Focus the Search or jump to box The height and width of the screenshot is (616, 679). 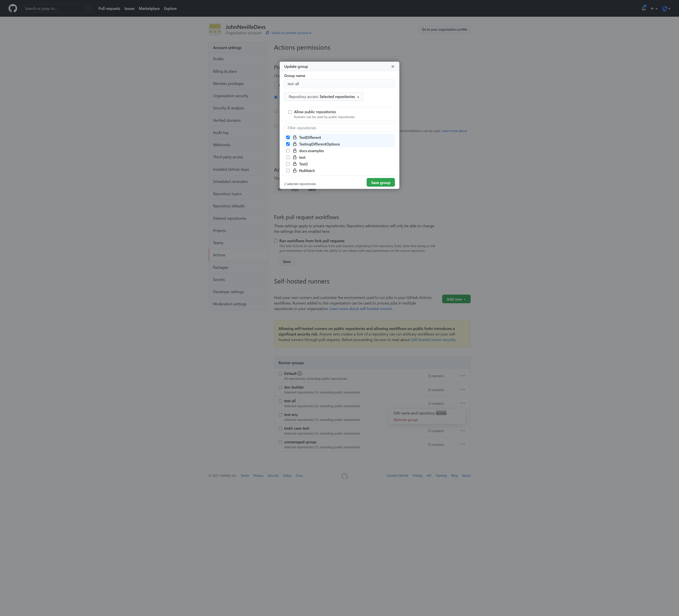point(58,8)
